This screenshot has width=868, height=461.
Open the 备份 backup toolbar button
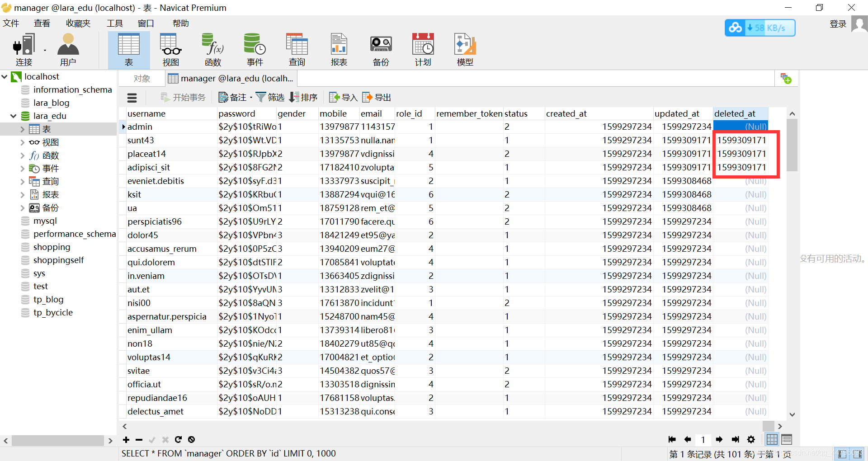381,50
